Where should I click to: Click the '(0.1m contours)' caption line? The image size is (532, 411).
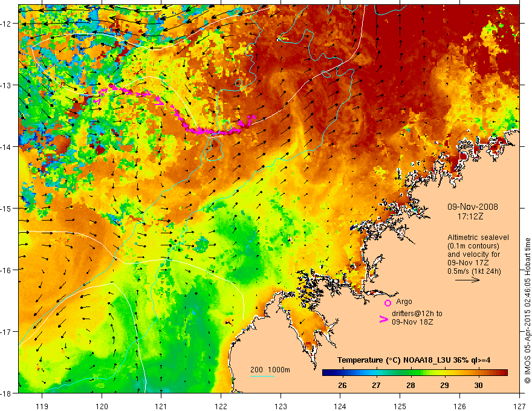(x=473, y=246)
